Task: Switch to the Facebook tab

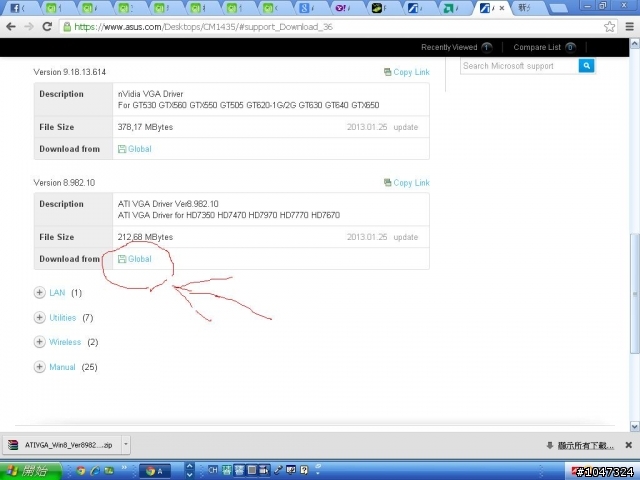Action: [17, 8]
